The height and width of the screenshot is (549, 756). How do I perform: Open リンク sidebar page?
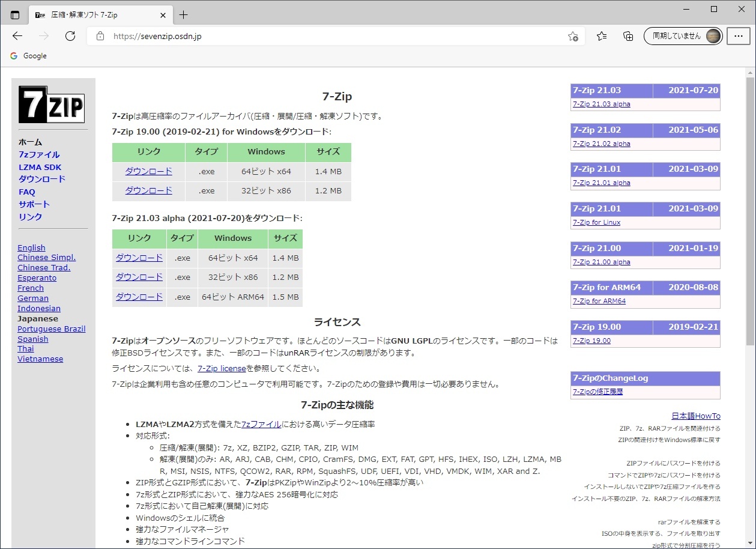click(x=31, y=217)
